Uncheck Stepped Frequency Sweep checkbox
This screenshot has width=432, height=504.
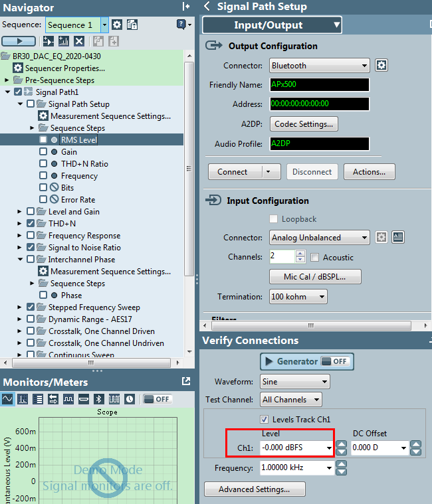point(31,307)
